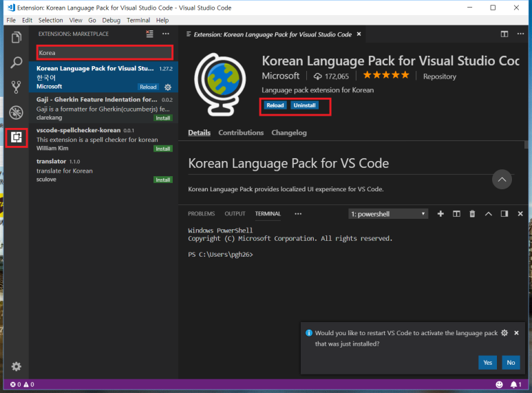
Task: Click Uninstall for Korean Language Pack
Action: [x=304, y=105]
